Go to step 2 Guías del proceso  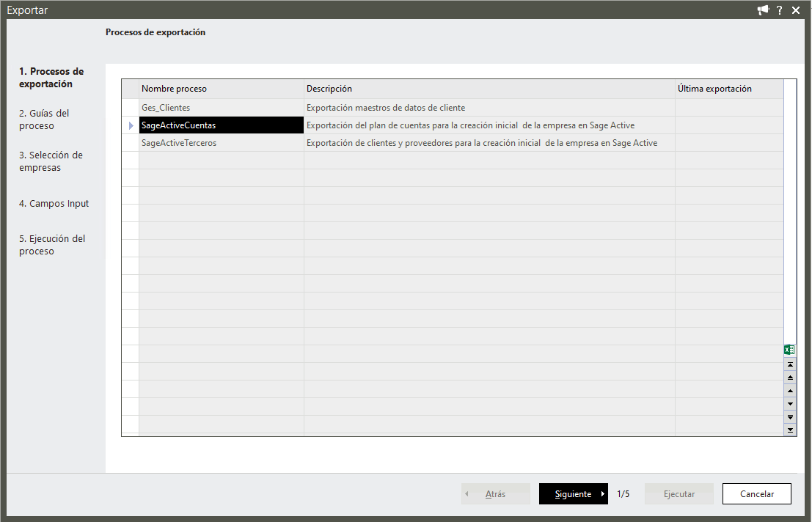pos(44,120)
